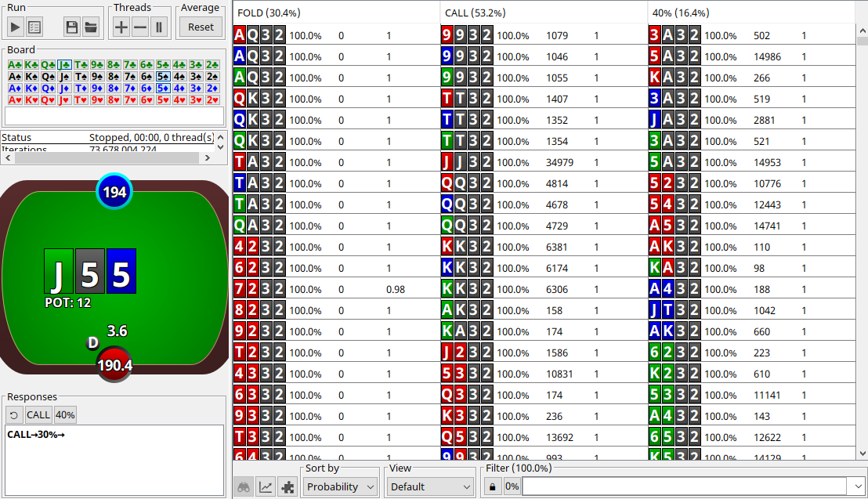Open the line chart graph icon
The height and width of the screenshot is (499, 868).
pyautogui.click(x=266, y=486)
